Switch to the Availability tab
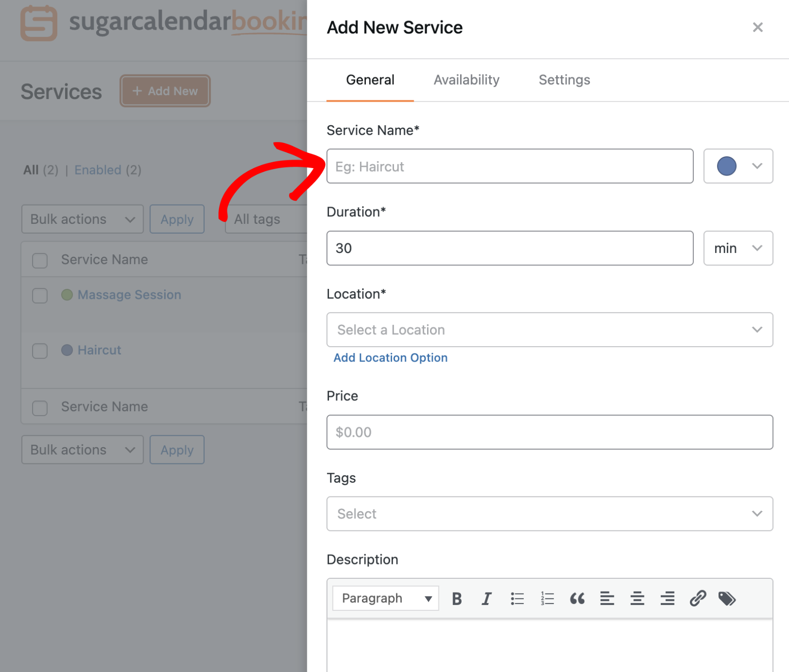This screenshot has width=789, height=672. (x=466, y=80)
